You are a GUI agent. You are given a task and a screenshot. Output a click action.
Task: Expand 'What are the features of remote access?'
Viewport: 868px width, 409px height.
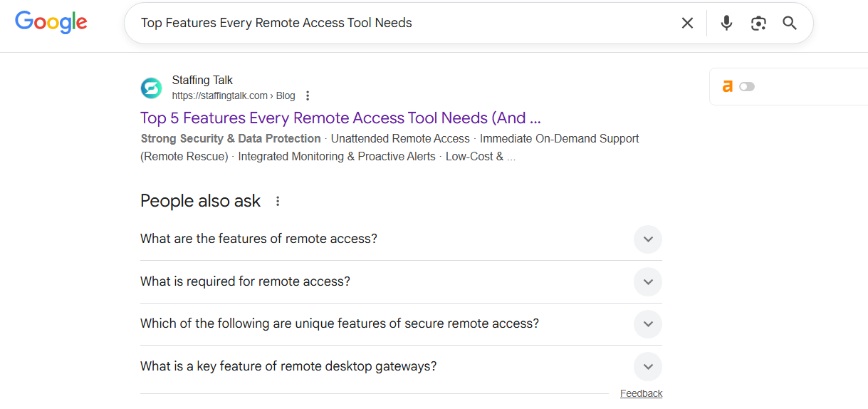point(647,239)
